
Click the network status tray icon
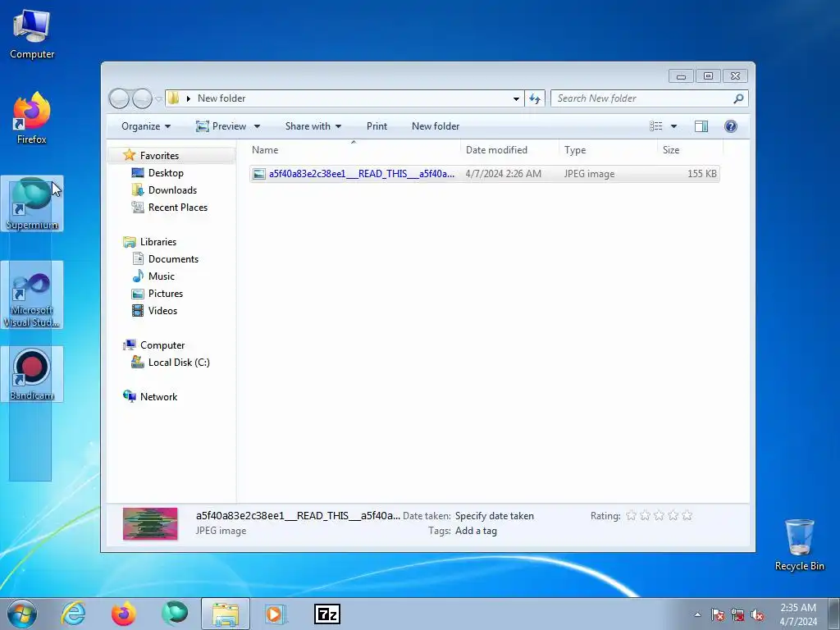737,615
